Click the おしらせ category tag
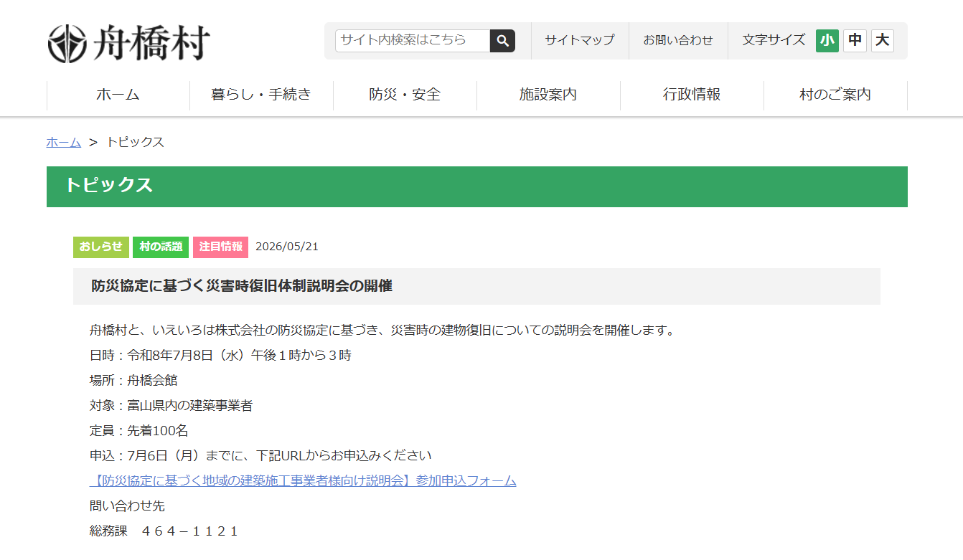 click(101, 247)
